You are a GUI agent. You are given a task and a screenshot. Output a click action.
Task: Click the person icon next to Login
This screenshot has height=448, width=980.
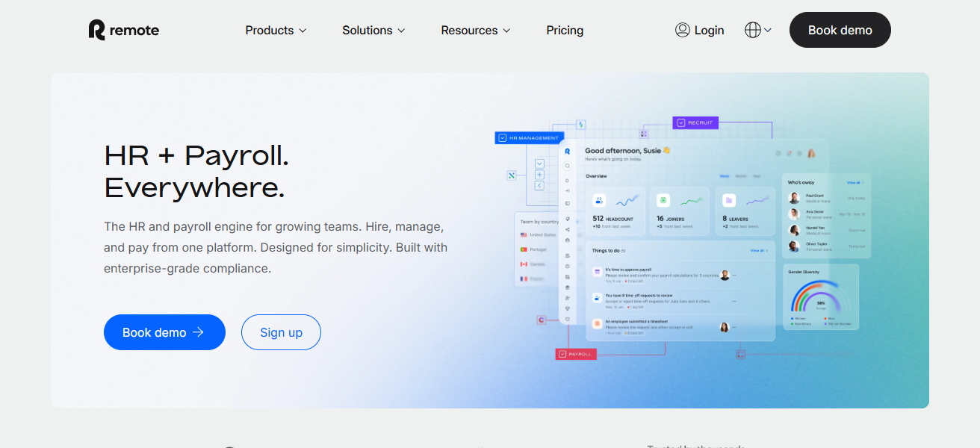[682, 30]
